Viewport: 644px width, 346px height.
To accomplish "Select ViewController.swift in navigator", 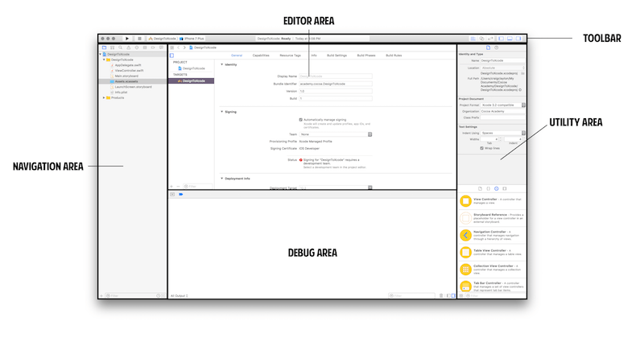I will pyautogui.click(x=129, y=71).
